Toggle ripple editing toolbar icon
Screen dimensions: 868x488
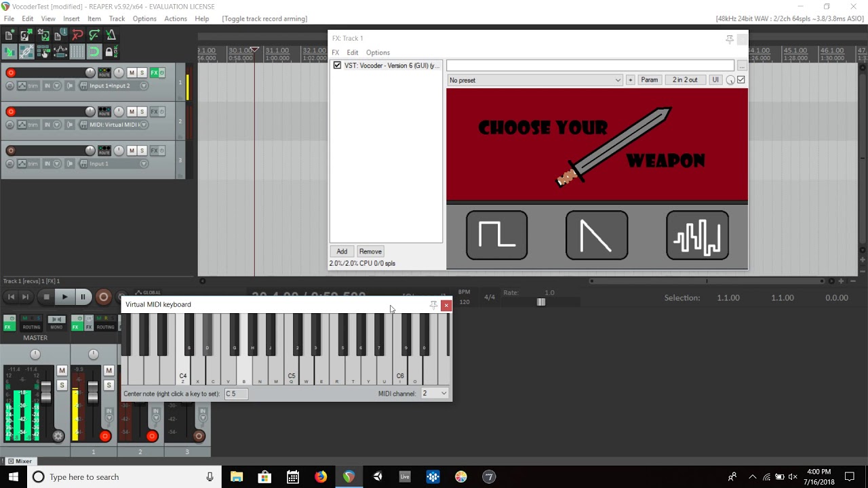43,52
